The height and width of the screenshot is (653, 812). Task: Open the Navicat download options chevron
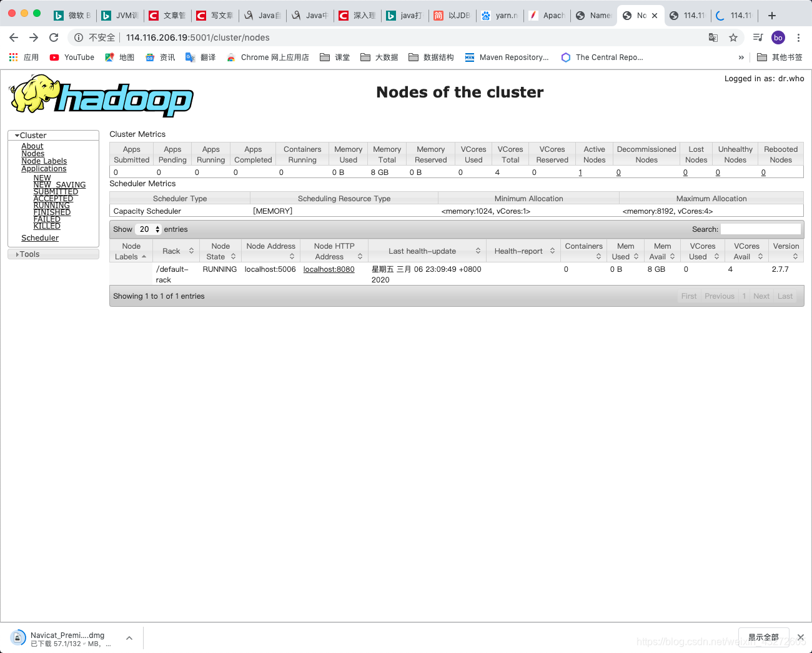coord(129,638)
